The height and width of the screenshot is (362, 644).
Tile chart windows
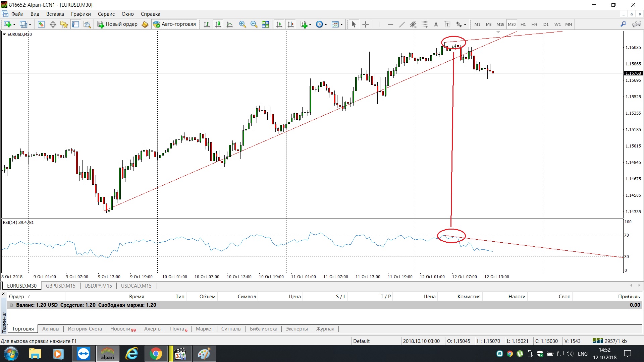point(265,24)
